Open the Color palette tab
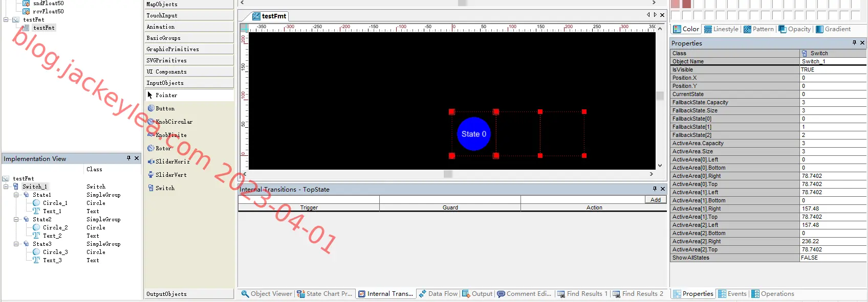Image resolution: width=868 pixels, height=302 pixels. [x=686, y=29]
